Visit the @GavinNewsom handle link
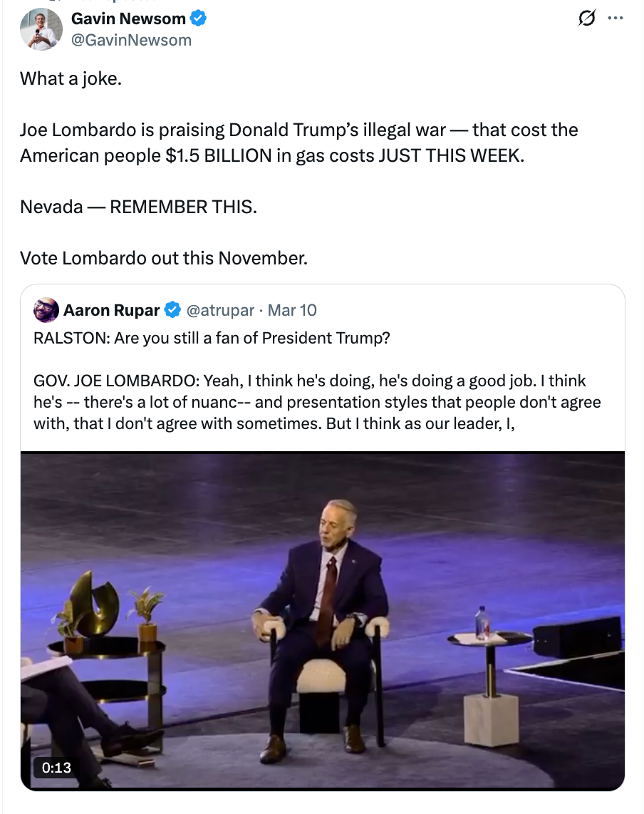644x814 pixels. [x=131, y=40]
